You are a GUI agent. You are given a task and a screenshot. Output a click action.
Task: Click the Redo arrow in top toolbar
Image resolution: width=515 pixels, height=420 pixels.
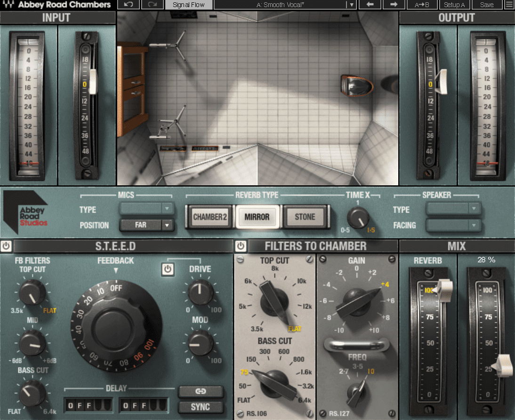(x=153, y=5)
